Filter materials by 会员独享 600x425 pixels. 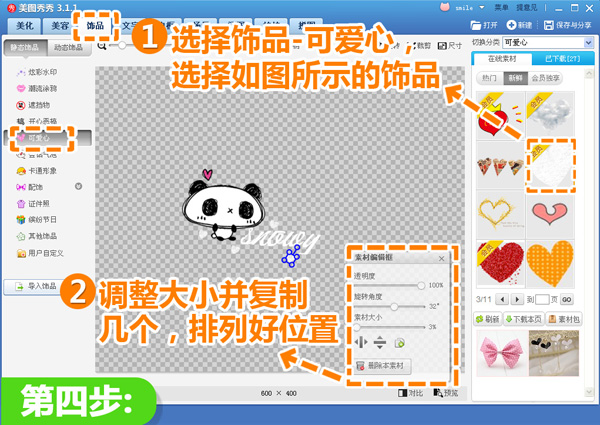coord(545,78)
